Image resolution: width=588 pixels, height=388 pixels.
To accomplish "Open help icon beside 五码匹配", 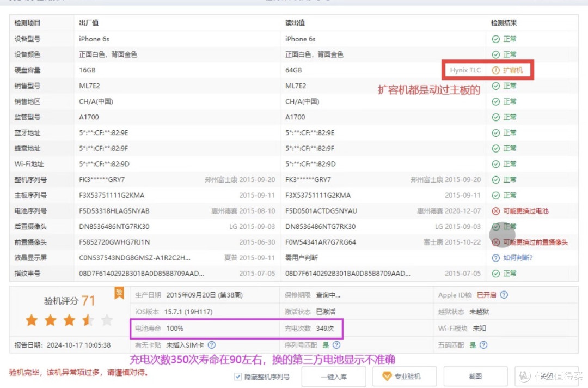I will click(x=483, y=345).
